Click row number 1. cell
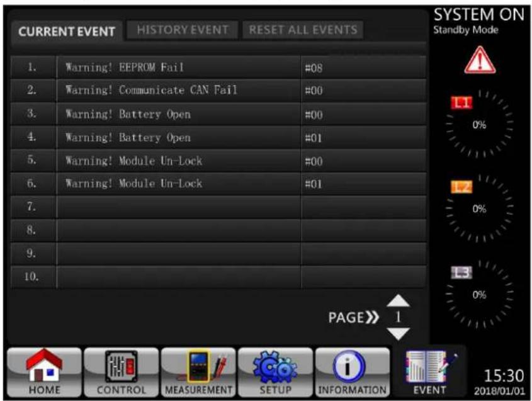 (33, 67)
